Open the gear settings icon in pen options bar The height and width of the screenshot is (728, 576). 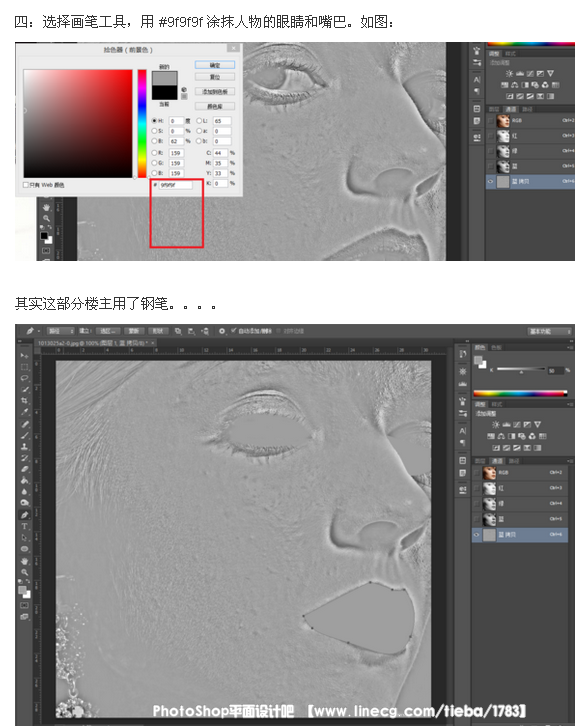click(x=222, y=331)
